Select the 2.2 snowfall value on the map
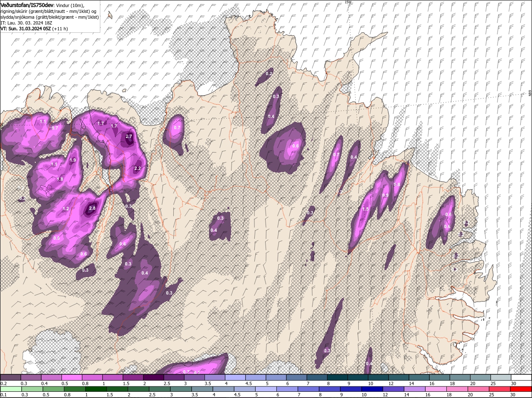 (138, 168)
